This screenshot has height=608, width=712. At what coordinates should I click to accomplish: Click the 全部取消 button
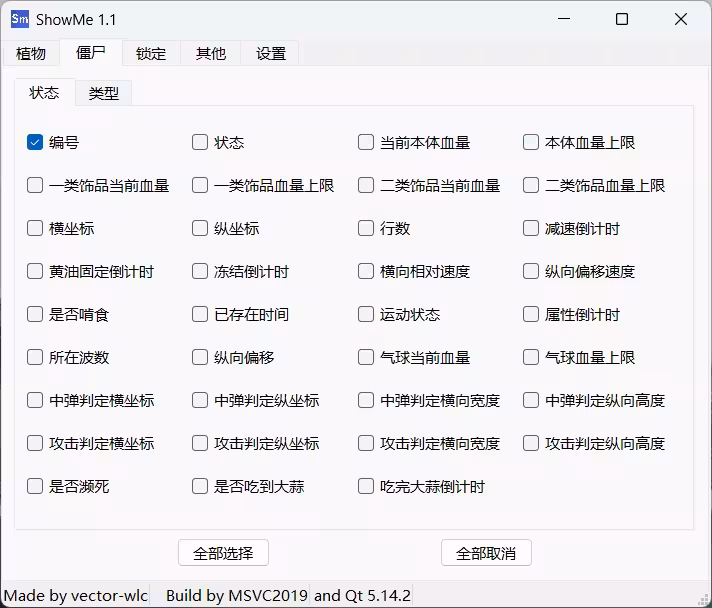[486, 553]
